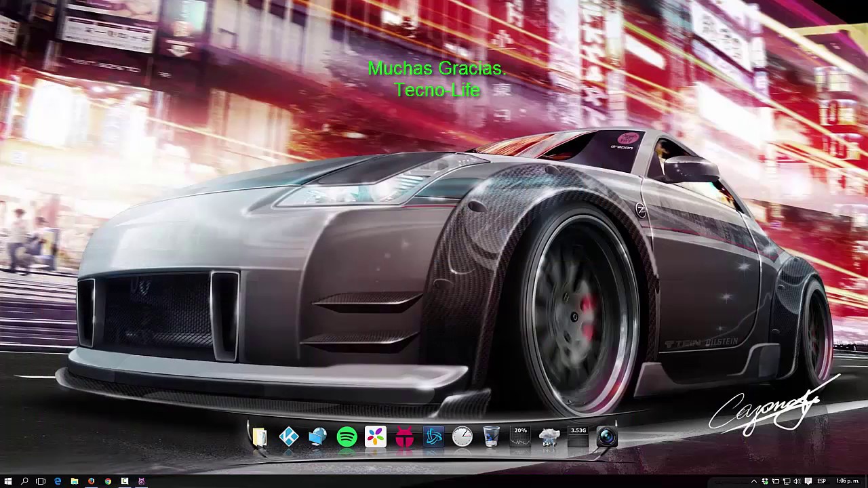Open the folder stack in the dock
868x488 pixels.
coord(260,437)
